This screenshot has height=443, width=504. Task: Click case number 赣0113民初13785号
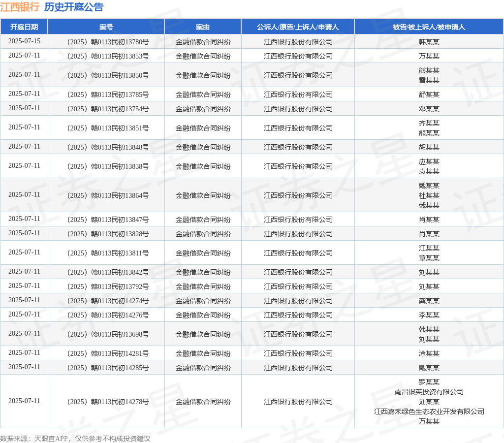coord(108,95)
